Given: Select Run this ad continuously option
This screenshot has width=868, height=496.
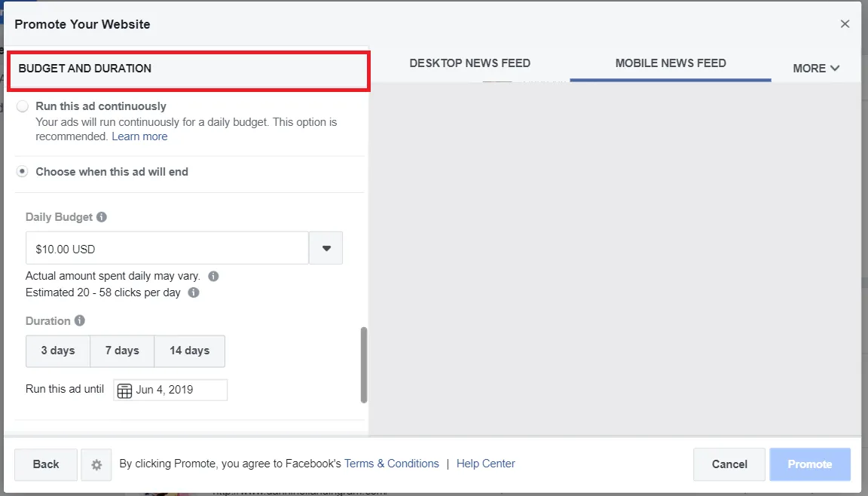Looking at the screenshot, I should point(23,106).
